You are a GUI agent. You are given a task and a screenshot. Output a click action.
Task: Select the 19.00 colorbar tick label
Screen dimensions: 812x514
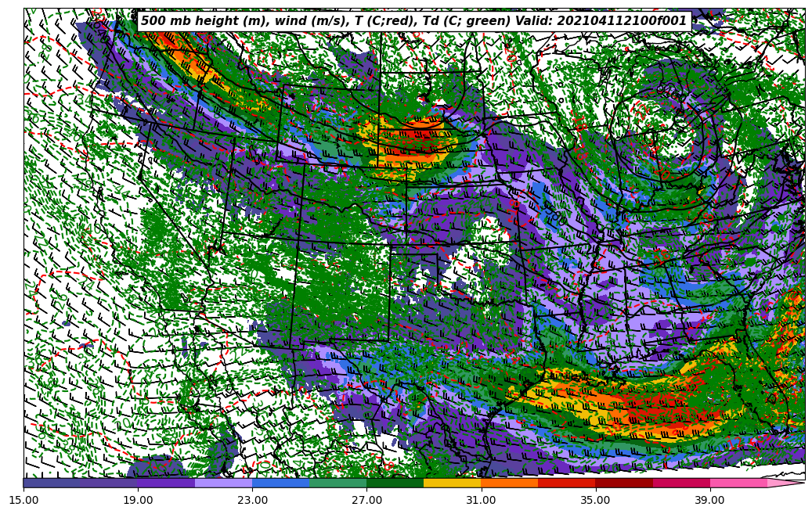138,499
